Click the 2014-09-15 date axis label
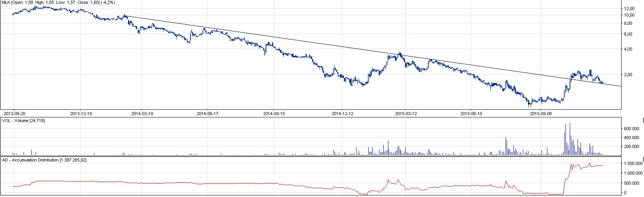The width and height of the screenshot is (644, 197). 274,114
